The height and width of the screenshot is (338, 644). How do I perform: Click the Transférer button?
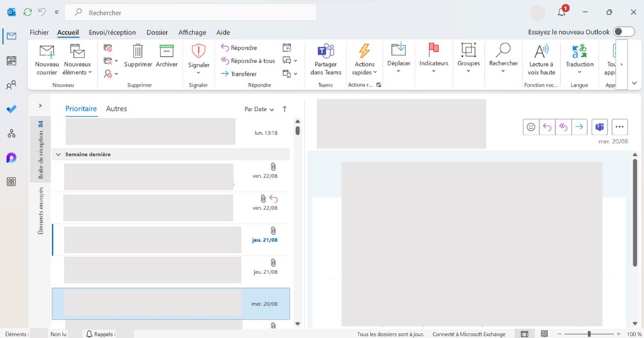[239, 73]
